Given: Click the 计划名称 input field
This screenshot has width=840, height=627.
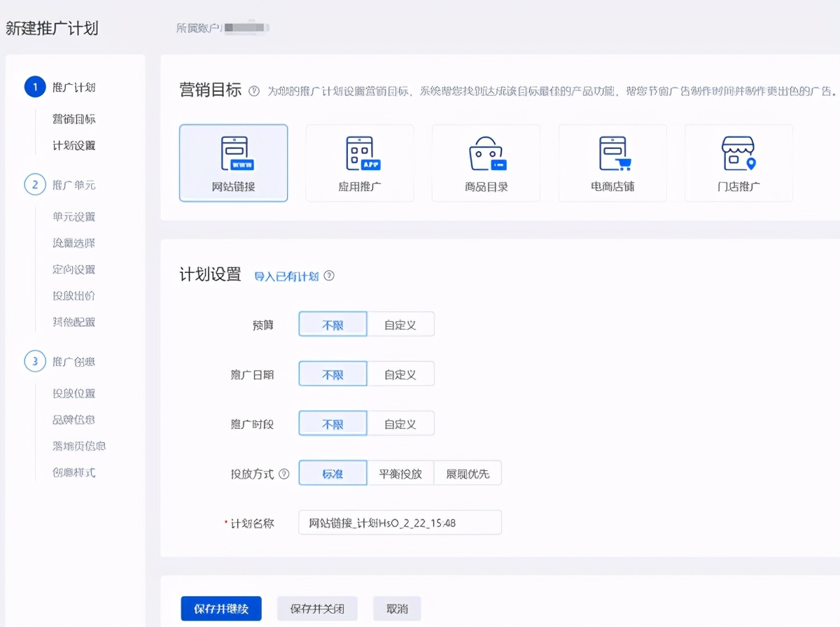Looking at the screenshot, I should point(399,522).
